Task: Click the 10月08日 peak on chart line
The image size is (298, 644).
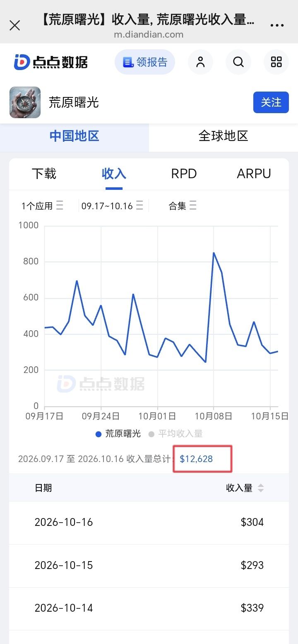Action: [214, 253]
